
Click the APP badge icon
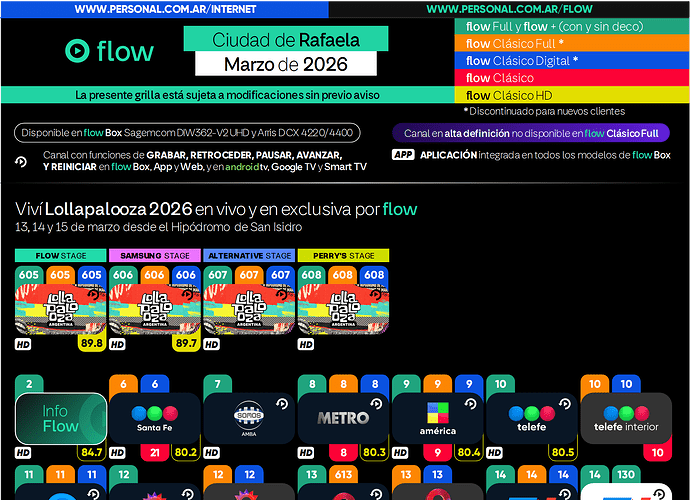[403, 154]
